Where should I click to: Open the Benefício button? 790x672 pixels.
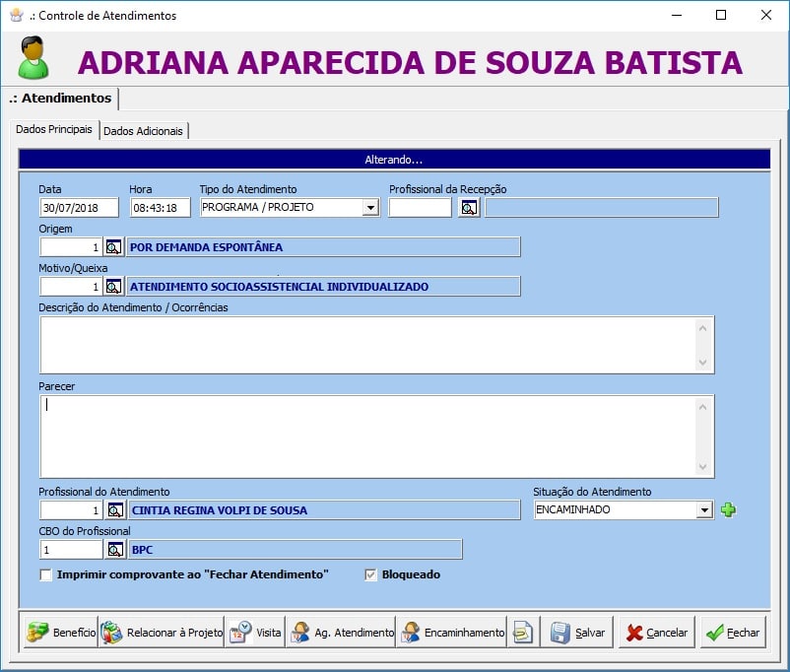(x=60, y=633)
